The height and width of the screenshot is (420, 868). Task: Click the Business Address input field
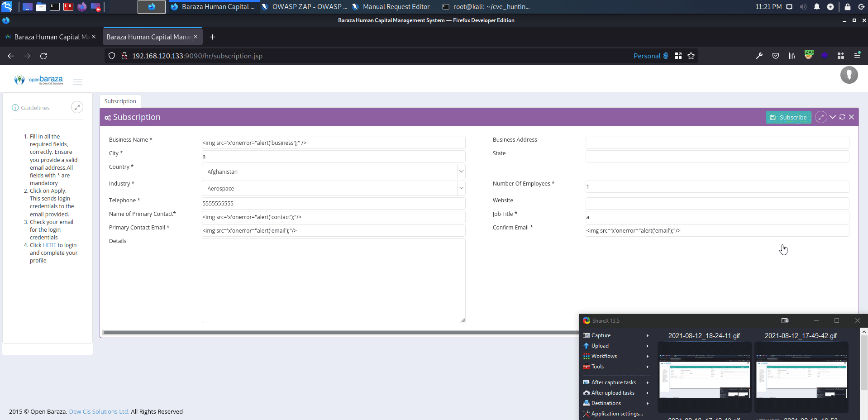click(x=717, y=143)
